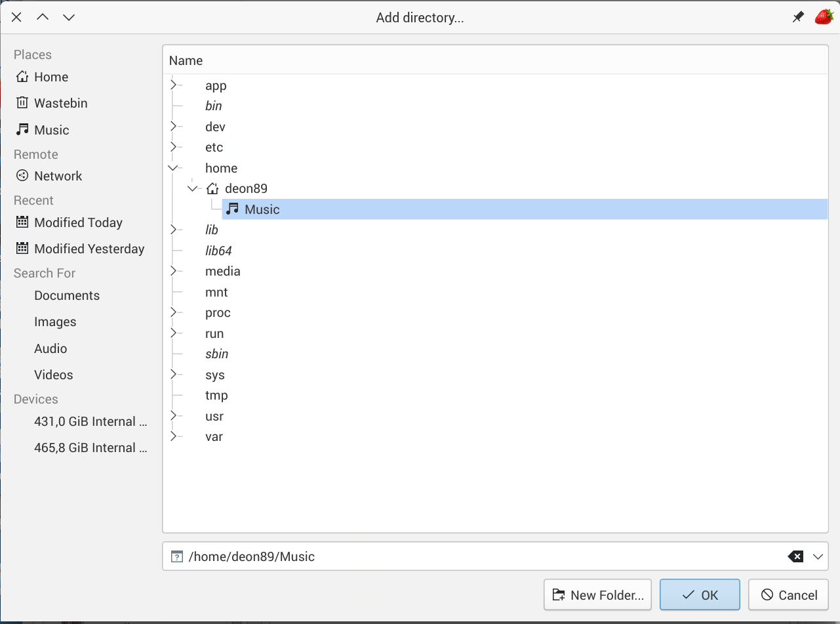The width and height of the screenshot is (840, 624).
Task: Click the Home icon in Places
Action: 22,77
